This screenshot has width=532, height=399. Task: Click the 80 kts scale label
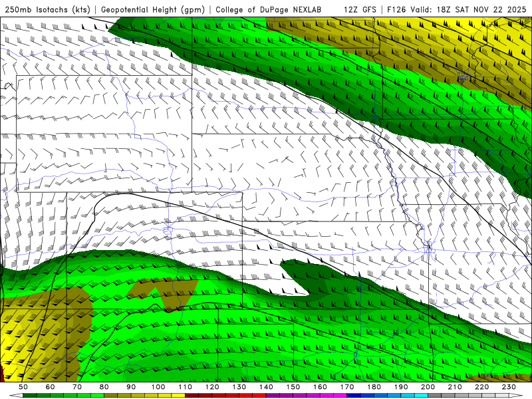[x=104, y=387]
